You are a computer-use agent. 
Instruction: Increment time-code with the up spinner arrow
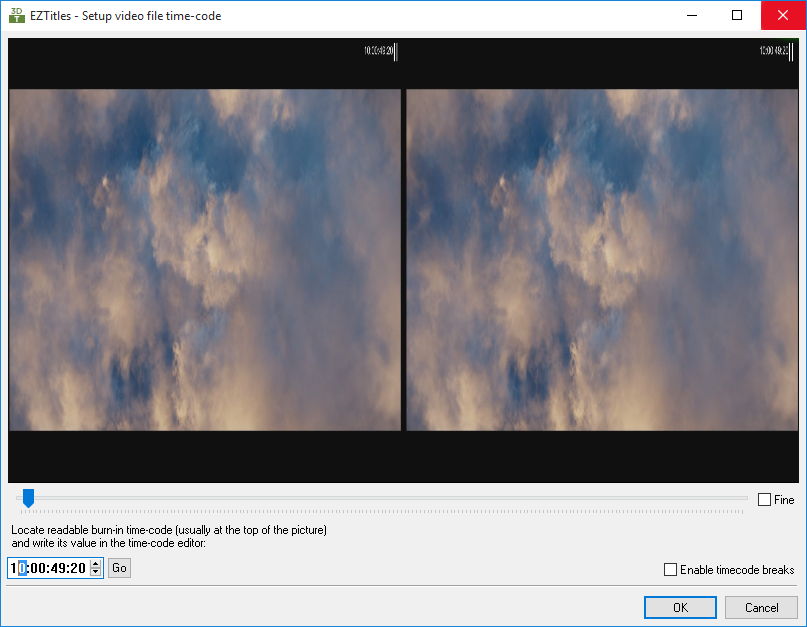96,564
